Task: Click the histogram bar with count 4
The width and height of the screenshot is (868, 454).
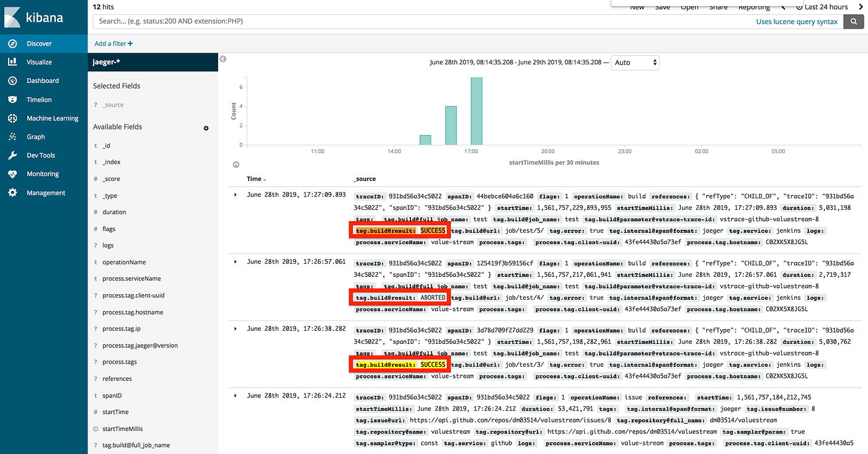Action: coord(451,126)
